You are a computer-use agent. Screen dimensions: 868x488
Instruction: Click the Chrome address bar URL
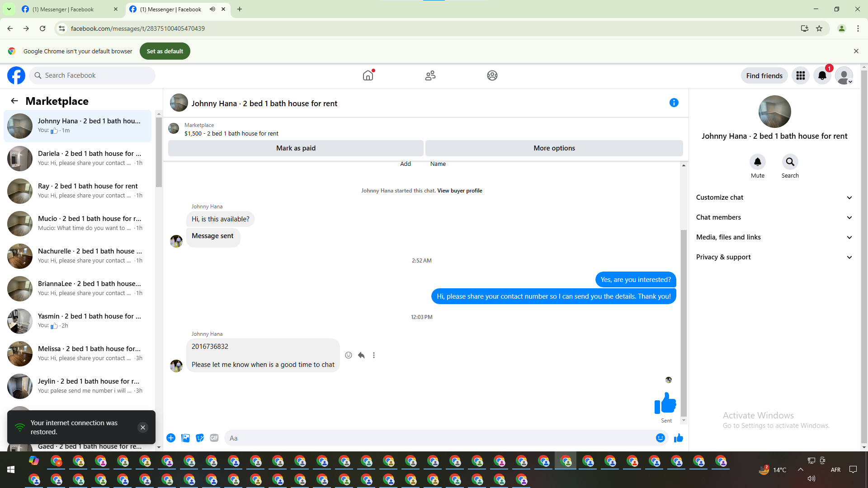138,28
